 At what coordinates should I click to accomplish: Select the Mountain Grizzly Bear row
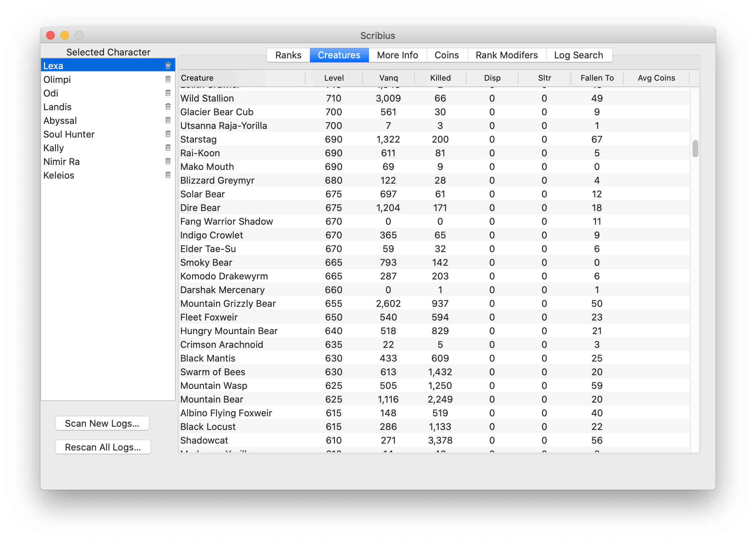[228, 304]
